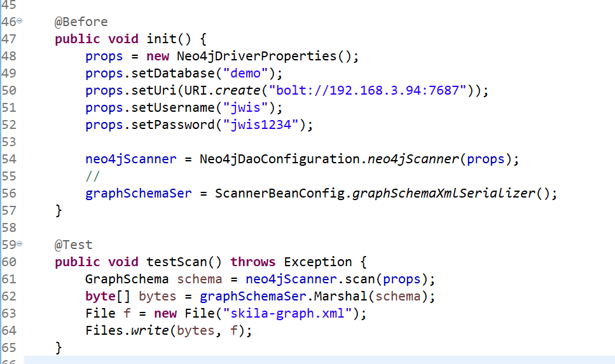Image resolution: width=615 pixels, height=364 pixels.
Task: Click the @Test annotation
Action: coord(73,245)
